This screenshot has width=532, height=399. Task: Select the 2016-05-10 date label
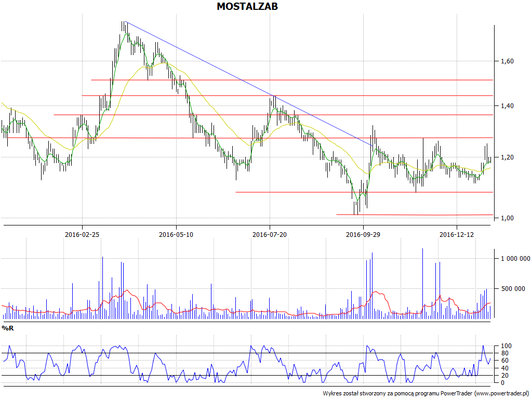176,234
